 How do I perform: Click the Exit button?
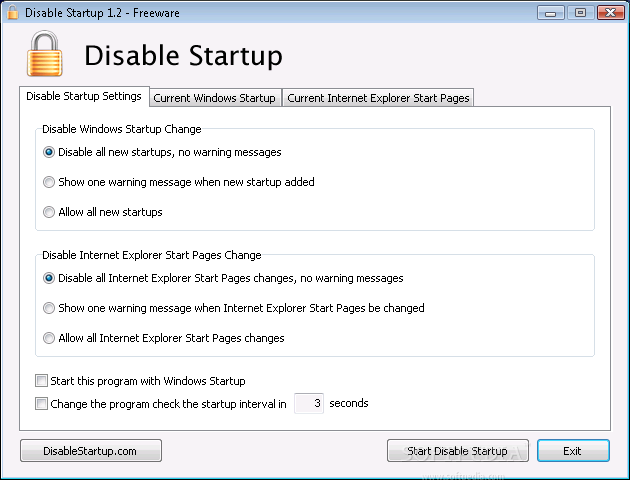[x=573, y=451]
